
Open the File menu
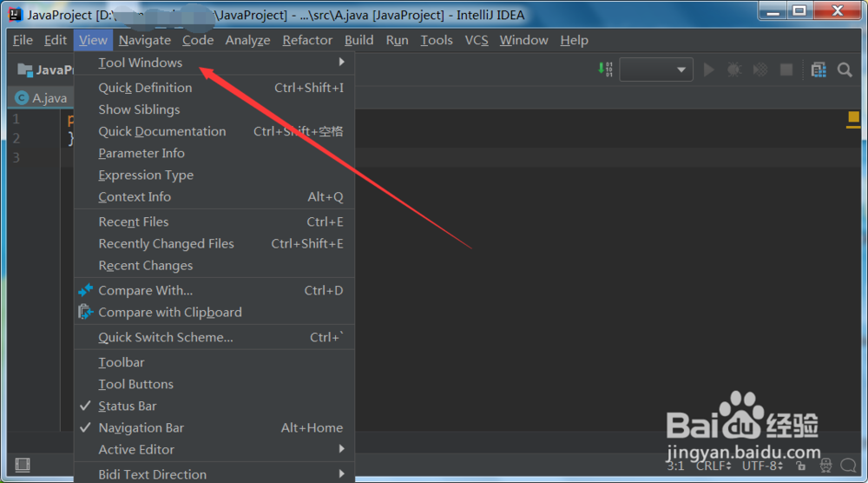point(23,40)
